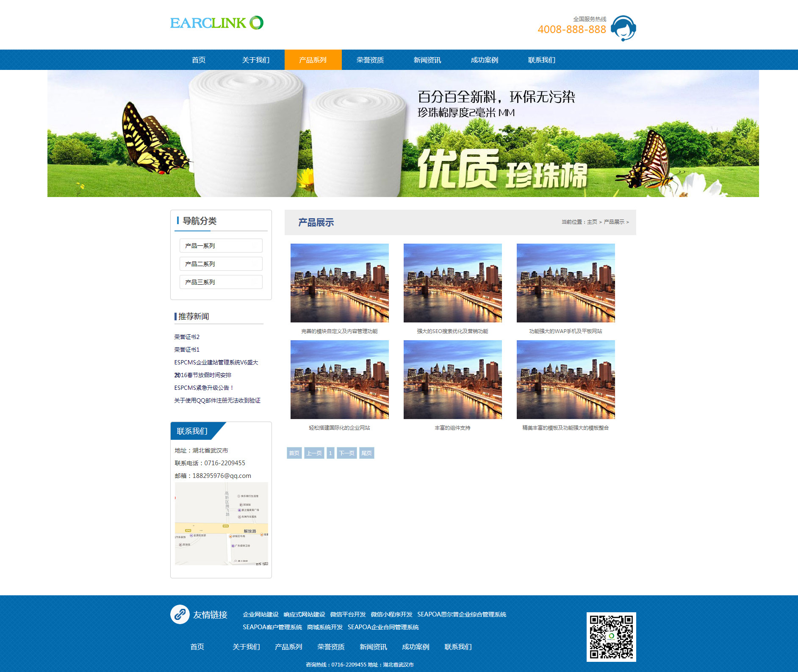Click the QR code in the footer

(x=611, y=637)
